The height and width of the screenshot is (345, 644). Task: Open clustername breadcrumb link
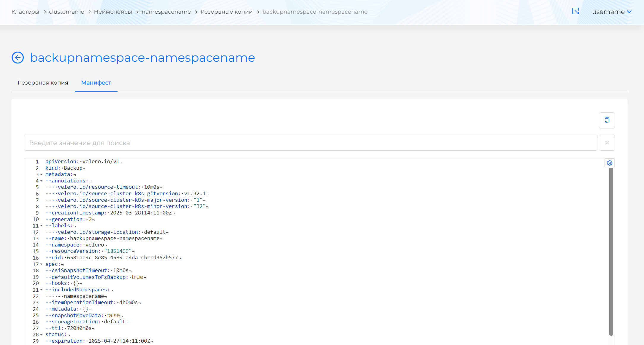[x=66, y=12]
